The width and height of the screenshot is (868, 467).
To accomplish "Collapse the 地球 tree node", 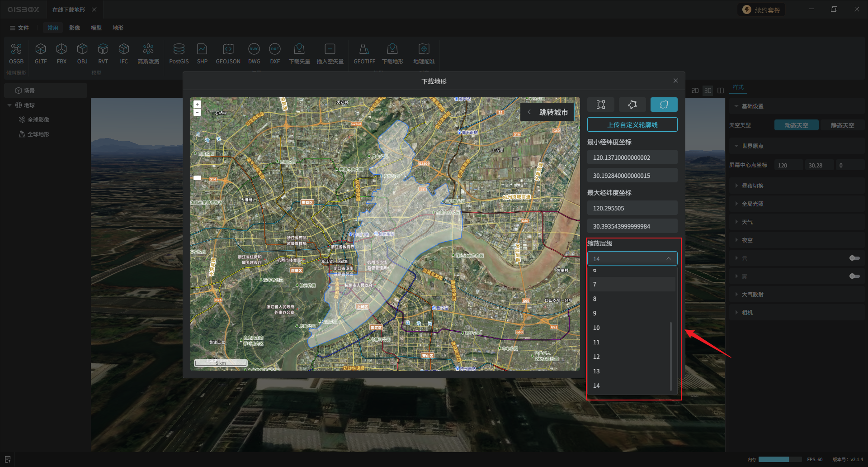I will tap(9, 105).
